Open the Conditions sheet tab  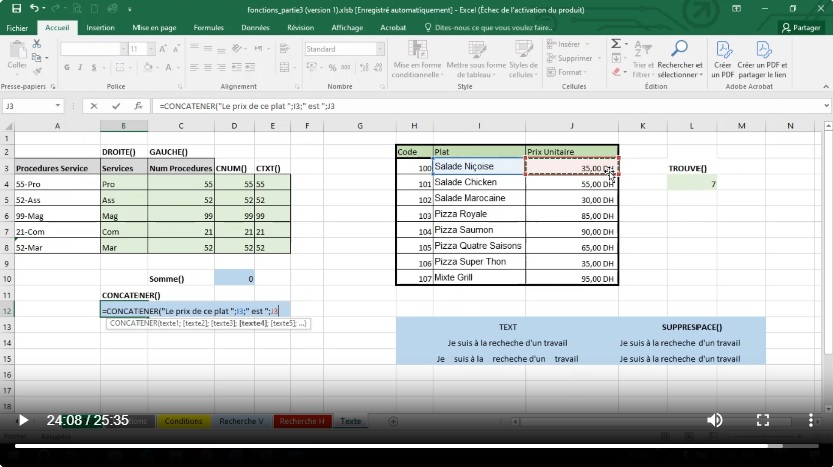pyautogui.click(x=183, y=421)
